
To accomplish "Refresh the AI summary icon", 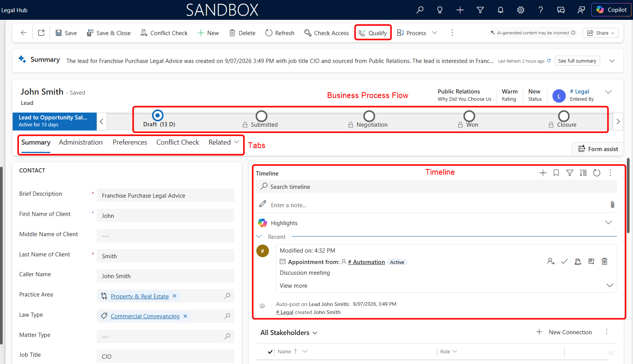I will coord(549,61).
